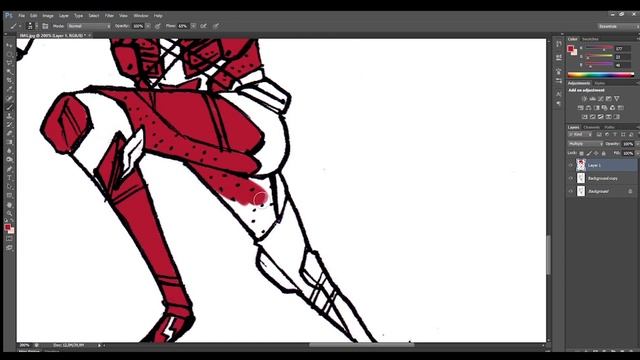Select the Quick Selection tool
640x360 pixels.
[9, 72]
